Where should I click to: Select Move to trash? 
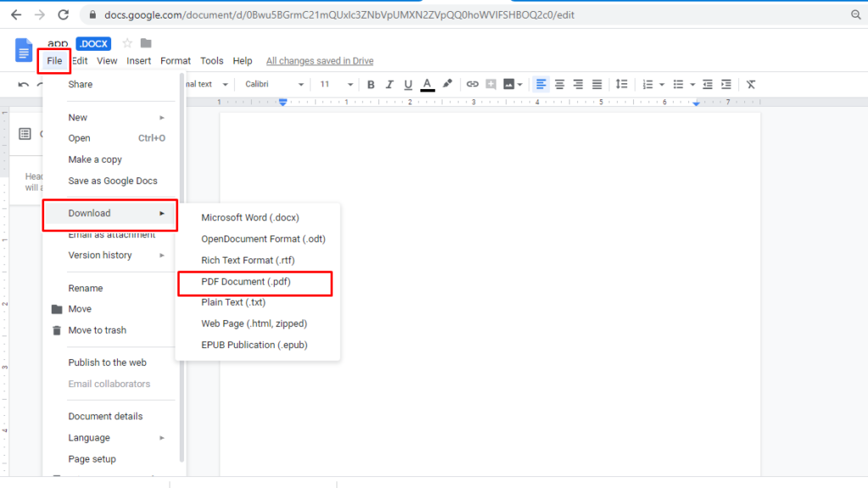pos(111,330)
